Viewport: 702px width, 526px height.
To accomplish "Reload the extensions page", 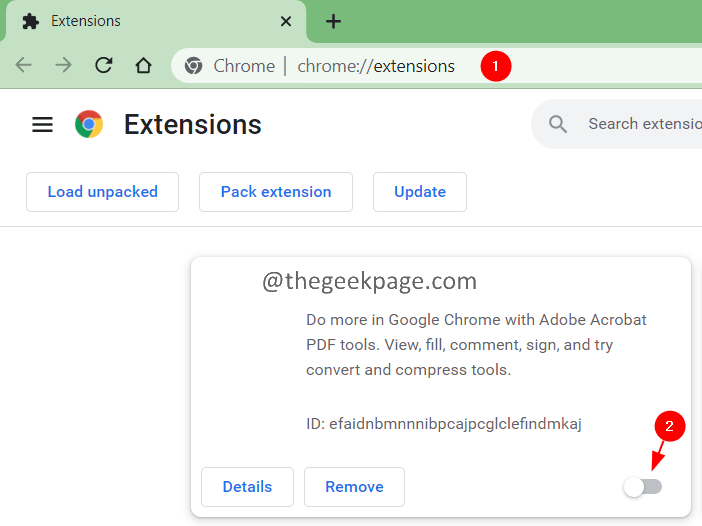I will pyautogui.click(x=103, y=66).
